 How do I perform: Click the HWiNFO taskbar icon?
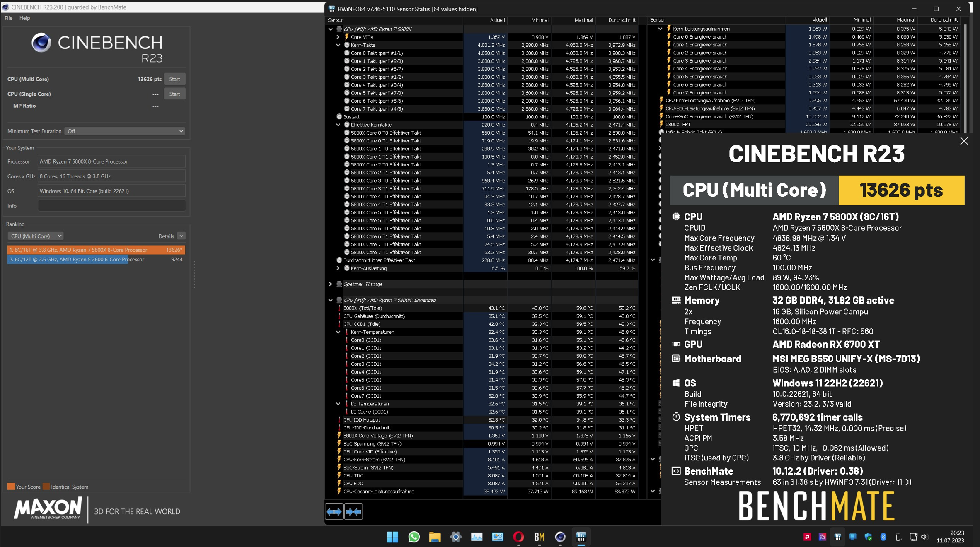tap(581, 537)
